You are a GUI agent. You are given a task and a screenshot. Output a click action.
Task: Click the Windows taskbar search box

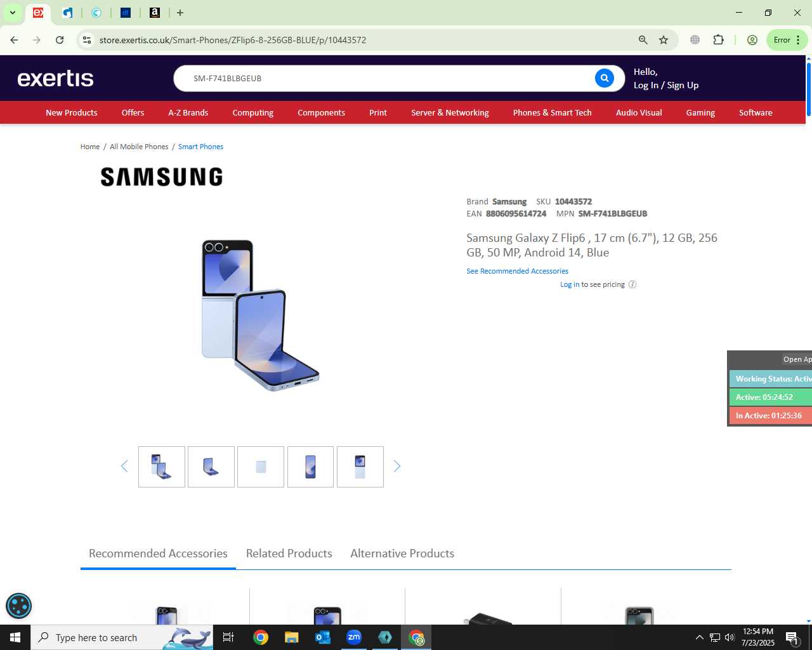click(122, 637)
